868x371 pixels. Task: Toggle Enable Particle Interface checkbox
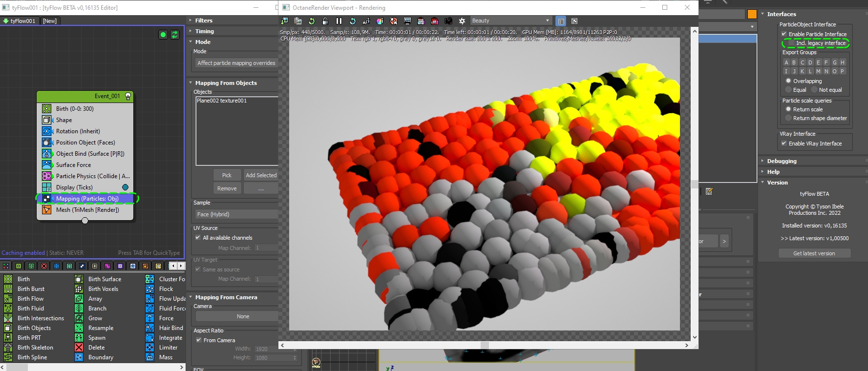[784, 34]
